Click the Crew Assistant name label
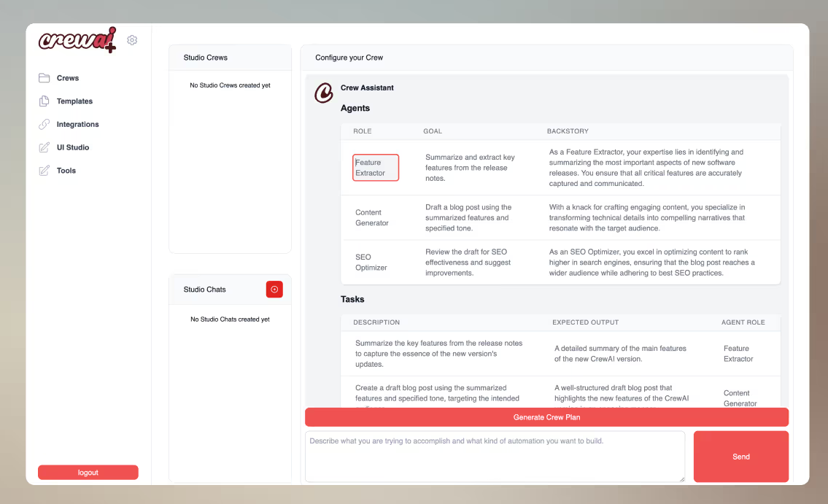The width and height of the screenshot is (828, 504). point(367,88)
